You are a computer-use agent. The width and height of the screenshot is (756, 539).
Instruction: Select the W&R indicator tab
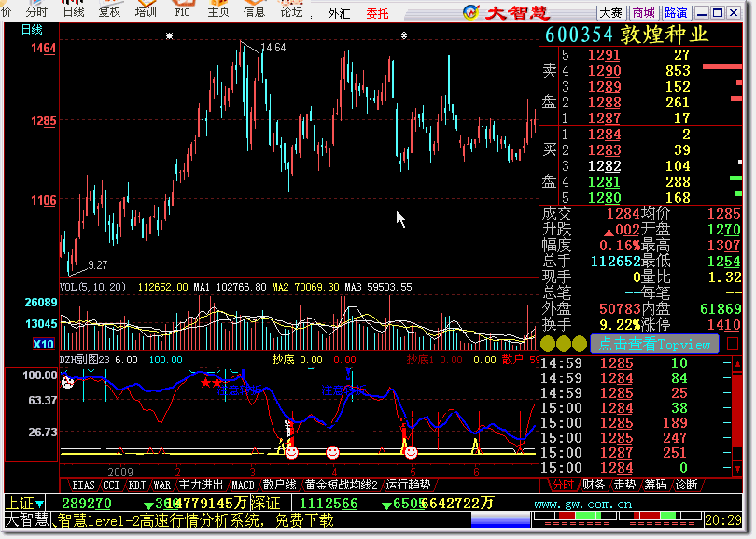click(x=162, y=485)
